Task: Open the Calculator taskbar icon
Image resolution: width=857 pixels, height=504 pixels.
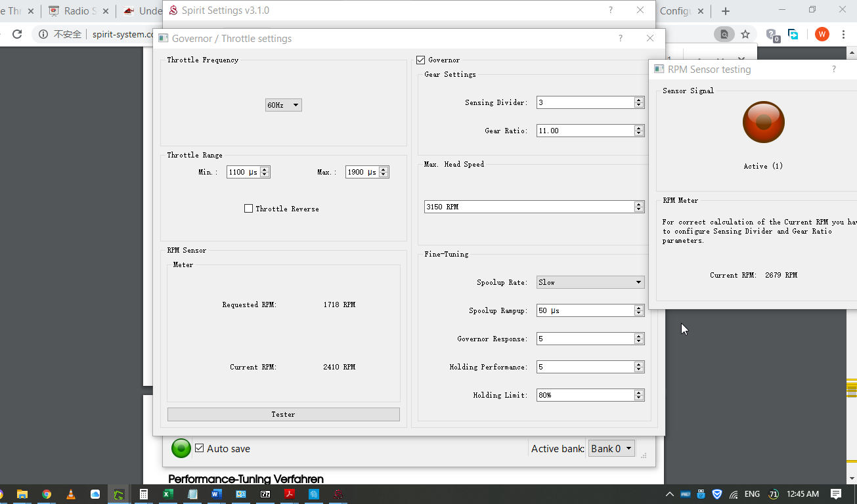Action: point(144,494)
